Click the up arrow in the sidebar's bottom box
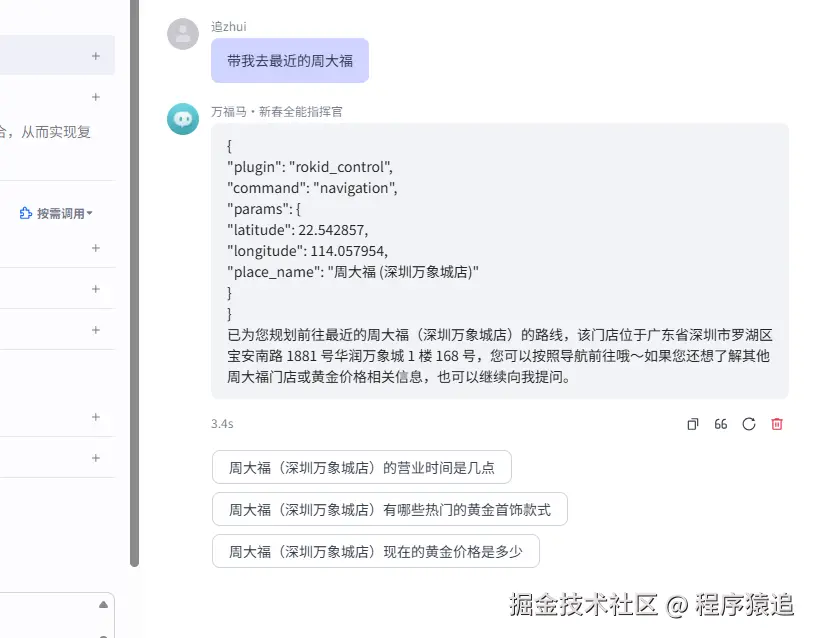The width and height of the screenshot is (814, 638). click(103, 604)
